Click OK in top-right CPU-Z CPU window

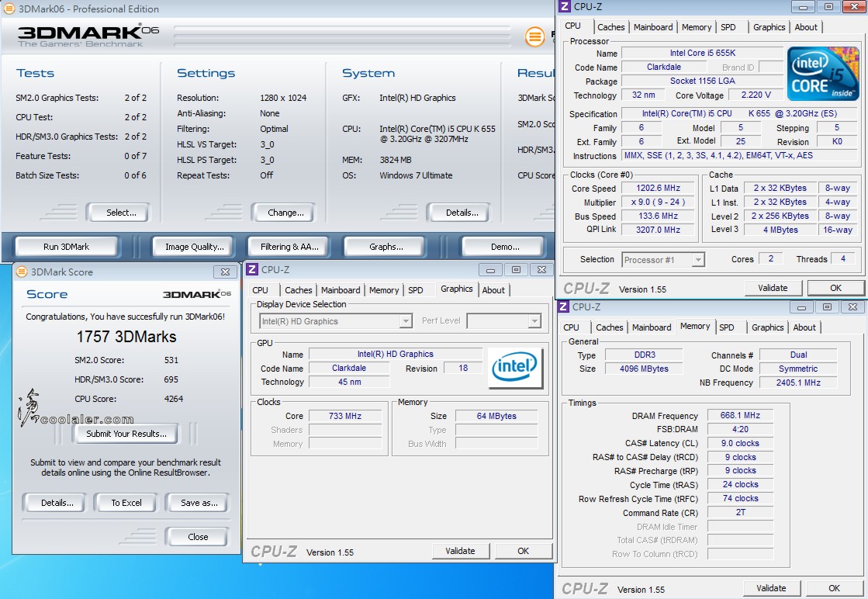[x=836, y=288]
